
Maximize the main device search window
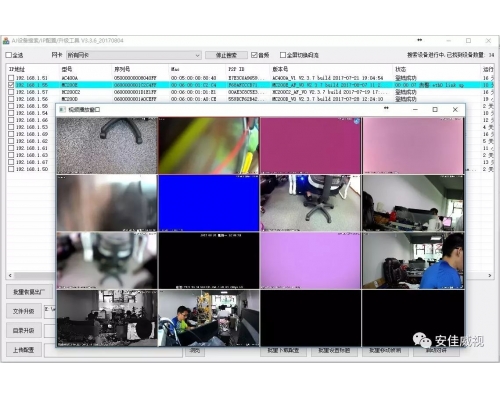pyautogui.click(x=468, y=41)
